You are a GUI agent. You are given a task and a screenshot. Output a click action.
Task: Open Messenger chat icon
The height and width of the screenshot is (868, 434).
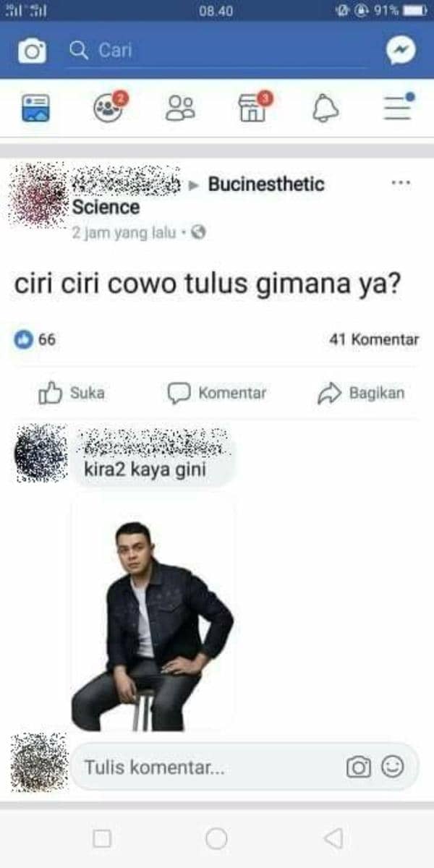[x=400, y=51]
